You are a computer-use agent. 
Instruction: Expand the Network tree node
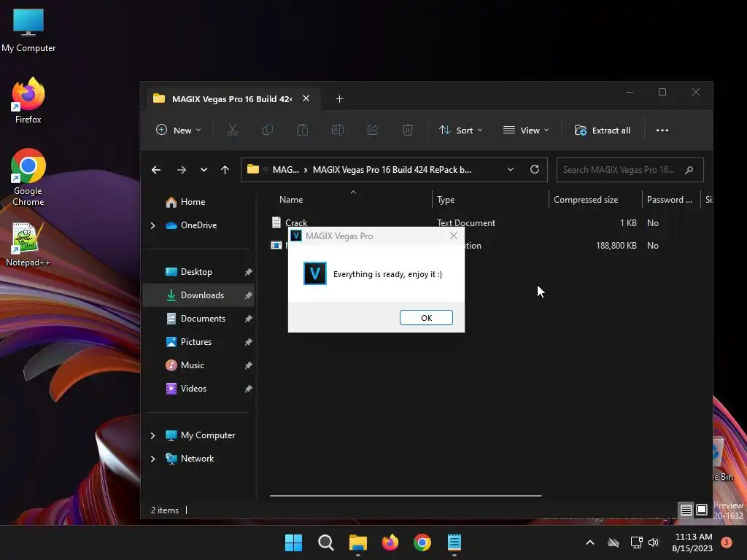point(153,459)
